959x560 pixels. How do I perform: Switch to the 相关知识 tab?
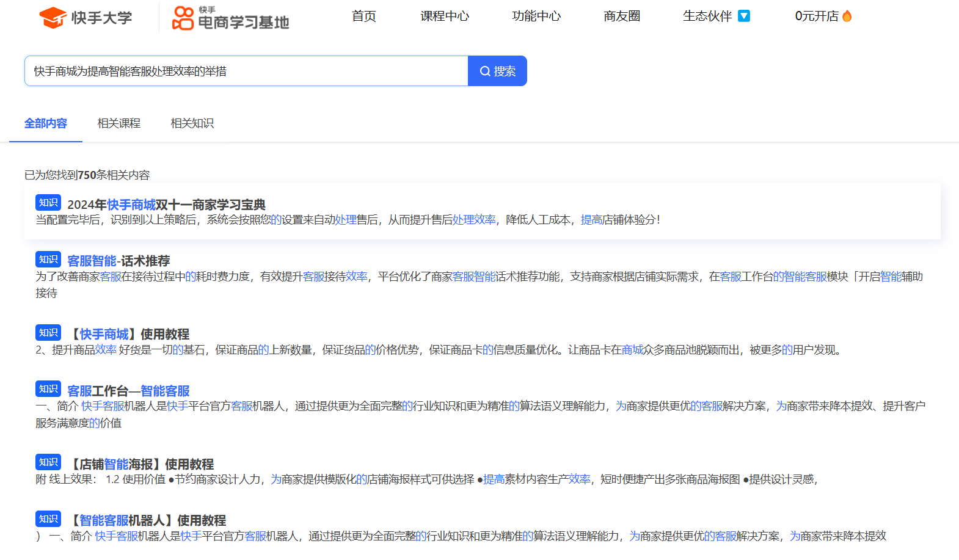pos(192,123)
